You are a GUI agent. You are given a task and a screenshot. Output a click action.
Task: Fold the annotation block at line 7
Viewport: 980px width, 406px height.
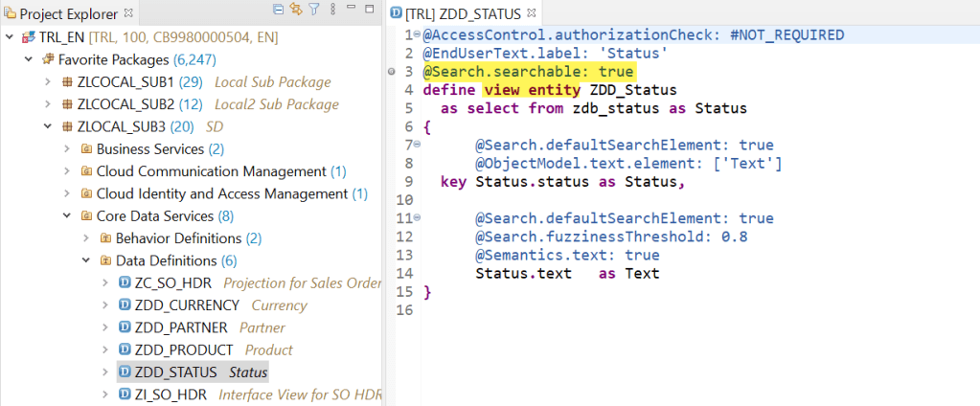pyautogui.click(x=417, y=145)
